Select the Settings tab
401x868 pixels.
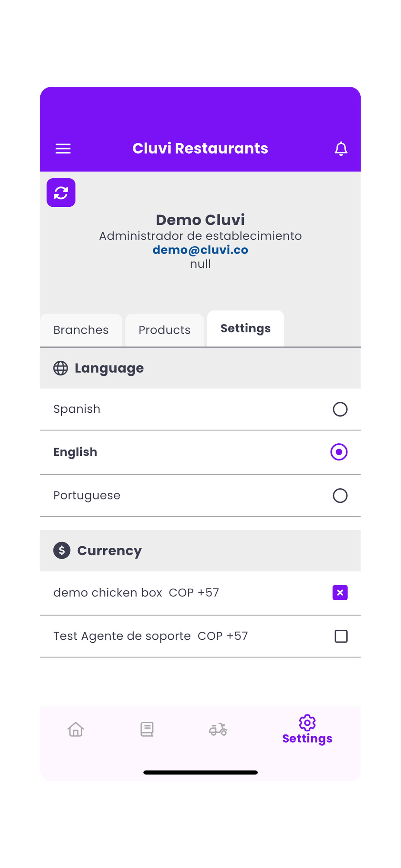tap(245, 328)
